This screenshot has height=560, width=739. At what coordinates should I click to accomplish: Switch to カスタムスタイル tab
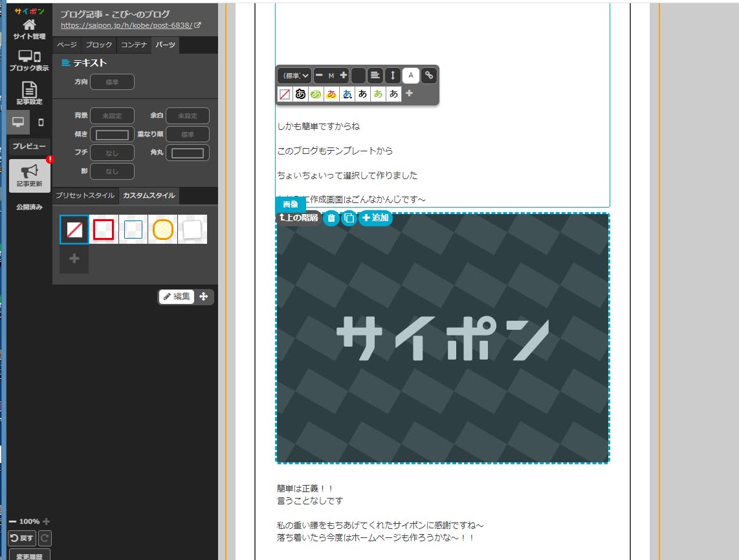[x=149, y=195]
